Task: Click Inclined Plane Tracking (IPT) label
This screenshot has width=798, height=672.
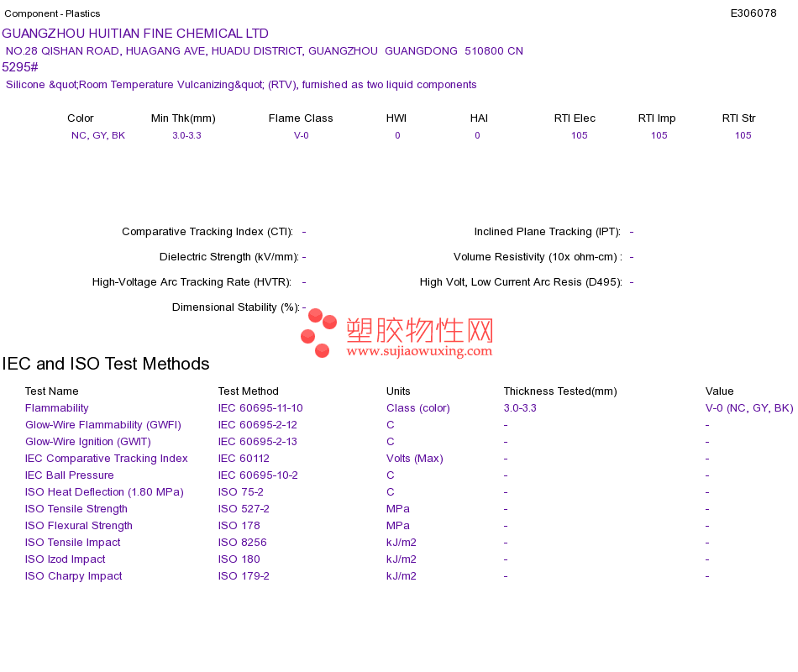Action: [547, 232]
